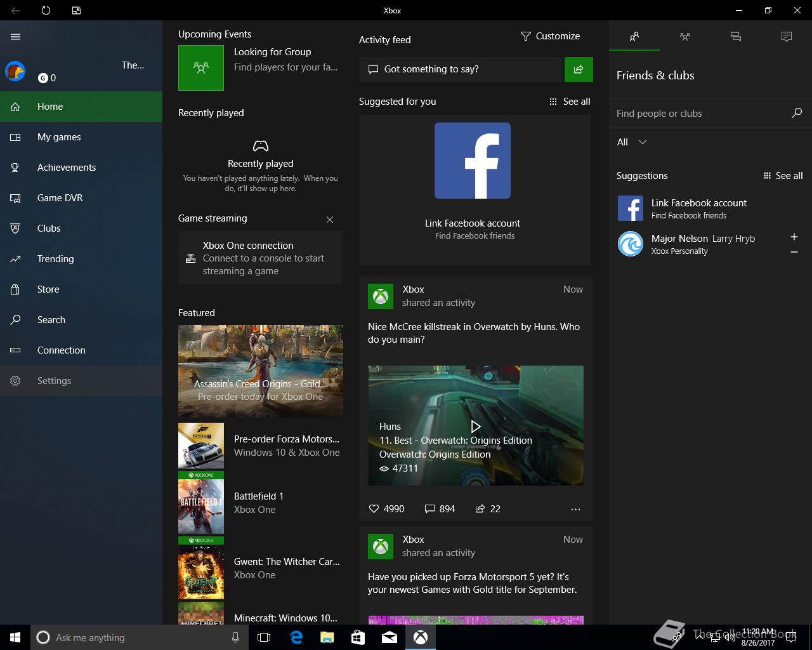This screenshot has height=650, width=812.
Task: Open the Looking for Group tile icon
Action: pos(201,68)
